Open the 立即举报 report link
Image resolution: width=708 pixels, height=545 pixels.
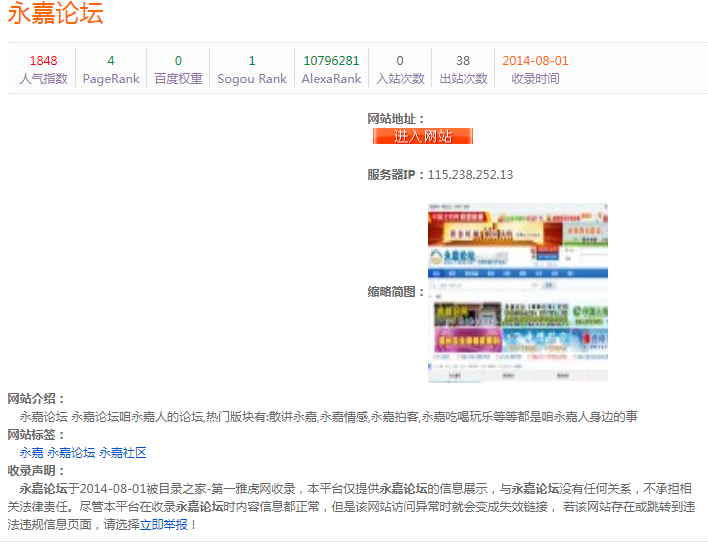click(x=163, y=524)
